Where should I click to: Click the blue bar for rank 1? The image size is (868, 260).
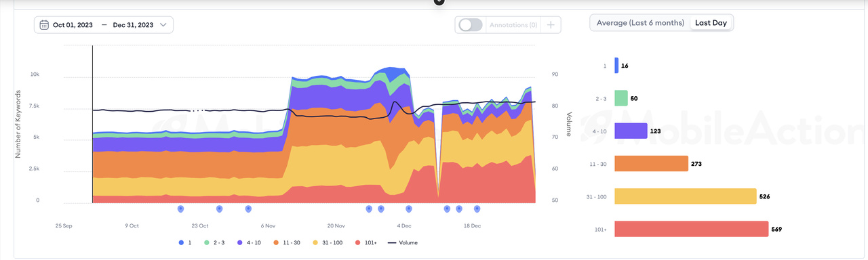click(616, 66)
